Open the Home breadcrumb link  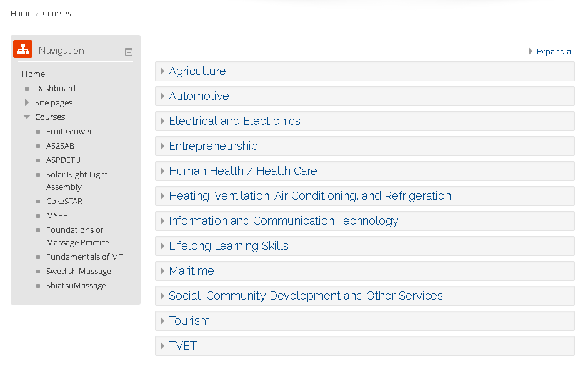[x=21, y=14]
